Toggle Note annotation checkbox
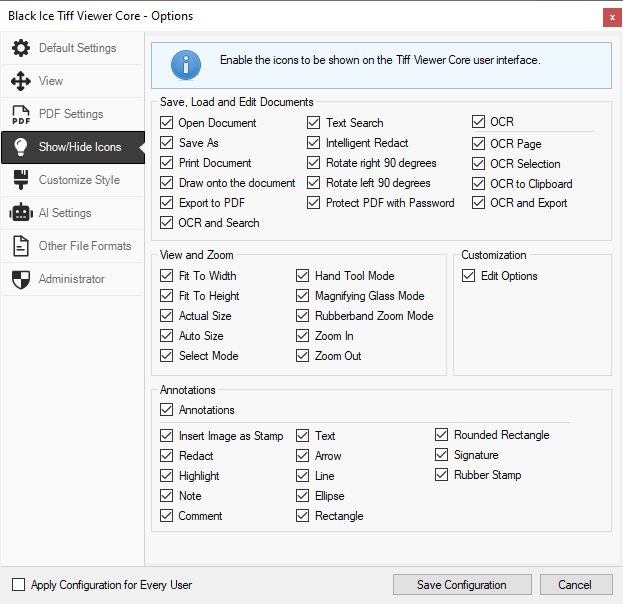 point(166,496)
